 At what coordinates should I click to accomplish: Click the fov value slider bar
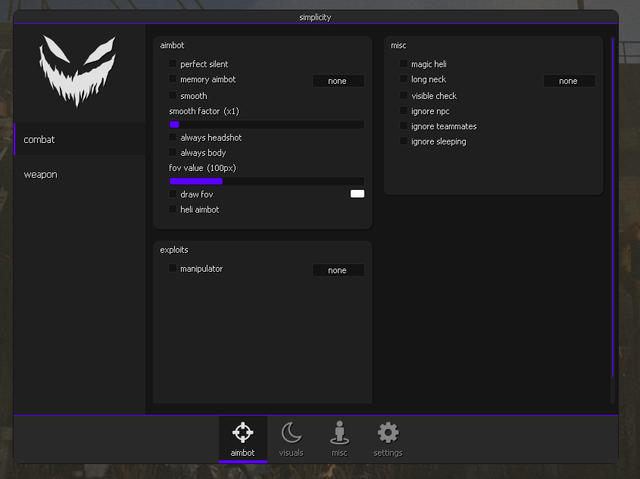coord(267,181)
